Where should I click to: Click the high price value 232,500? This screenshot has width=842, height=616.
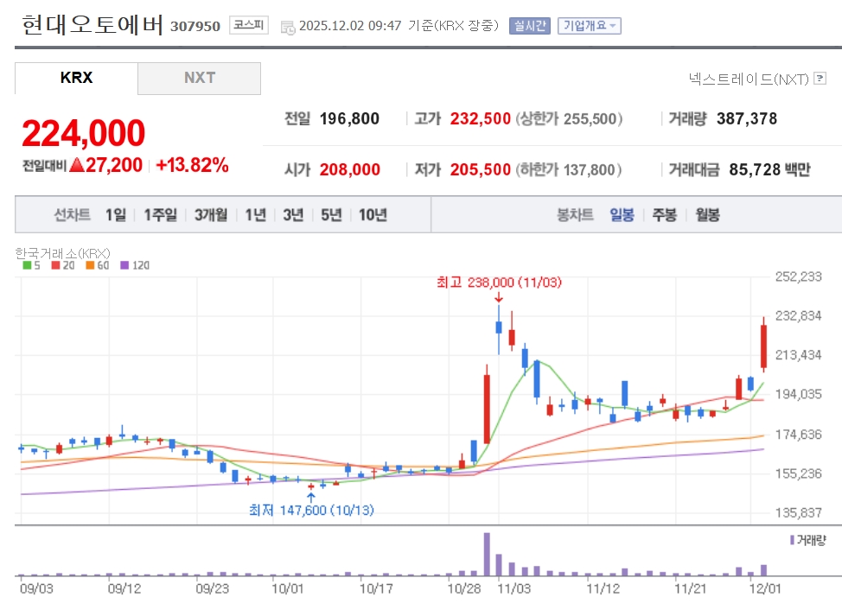coord(480,118)
